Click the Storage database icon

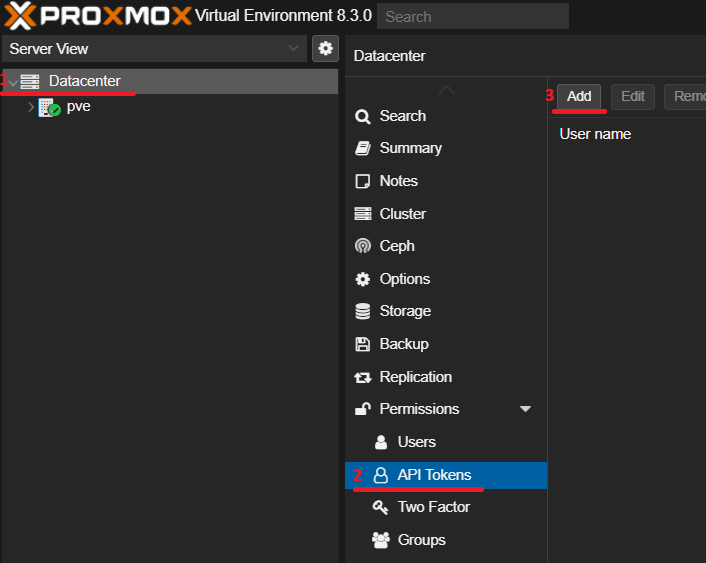[362, 311]
